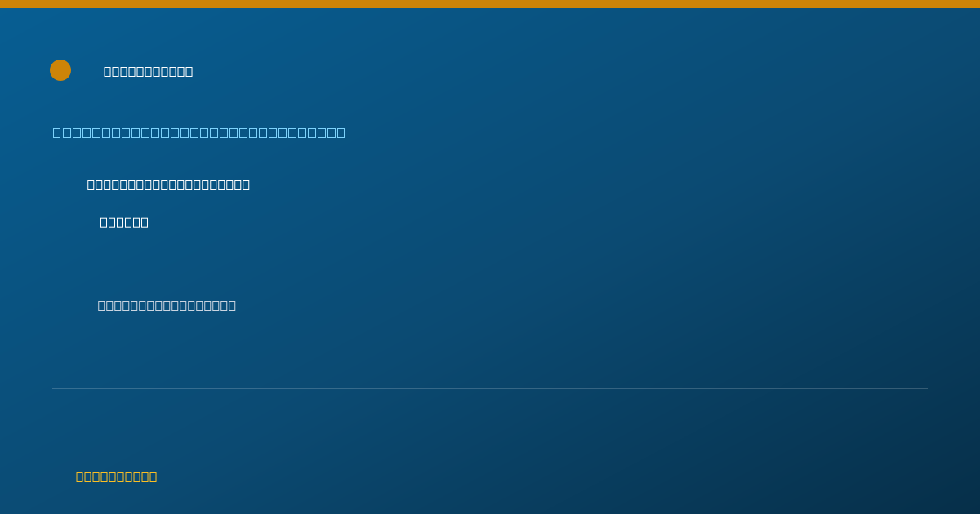Click the orange bar along the top edge

click(490, 4)
